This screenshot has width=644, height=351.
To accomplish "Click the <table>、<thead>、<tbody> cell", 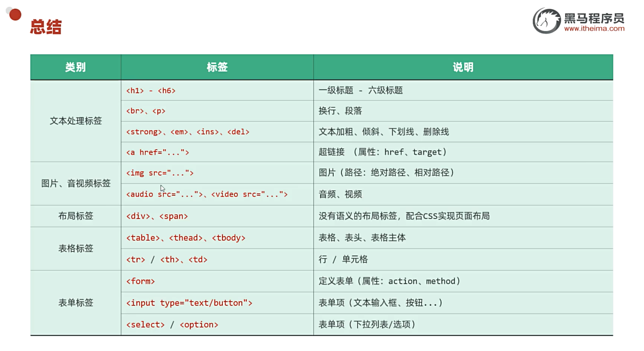I will click(217, 238).
